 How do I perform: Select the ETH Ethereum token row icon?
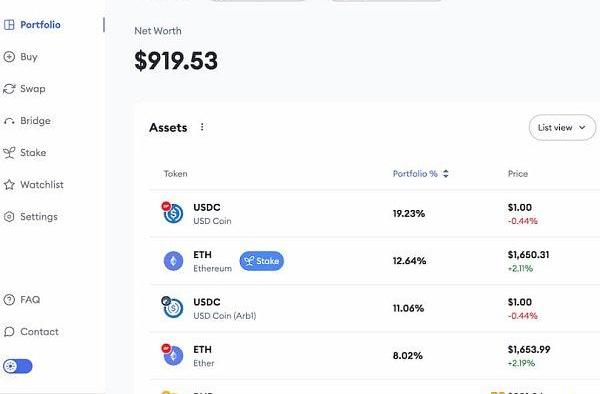[173, 261]
